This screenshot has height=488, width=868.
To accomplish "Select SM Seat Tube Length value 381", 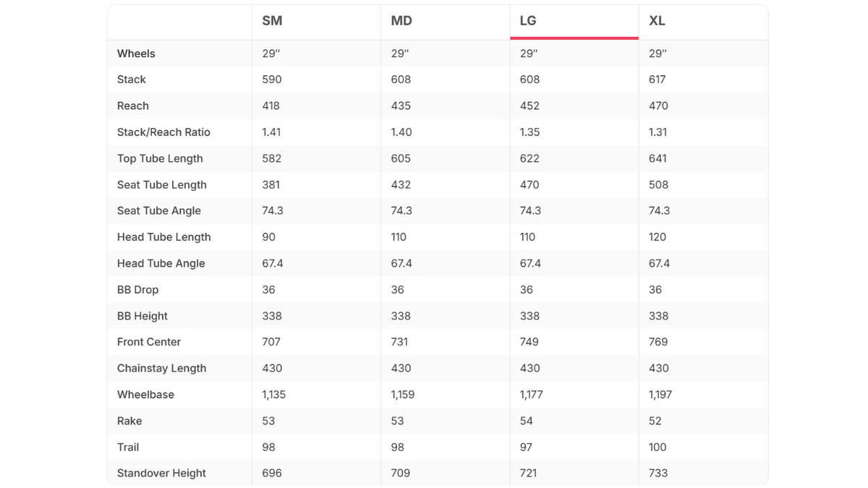I will (x=271, y=184).
